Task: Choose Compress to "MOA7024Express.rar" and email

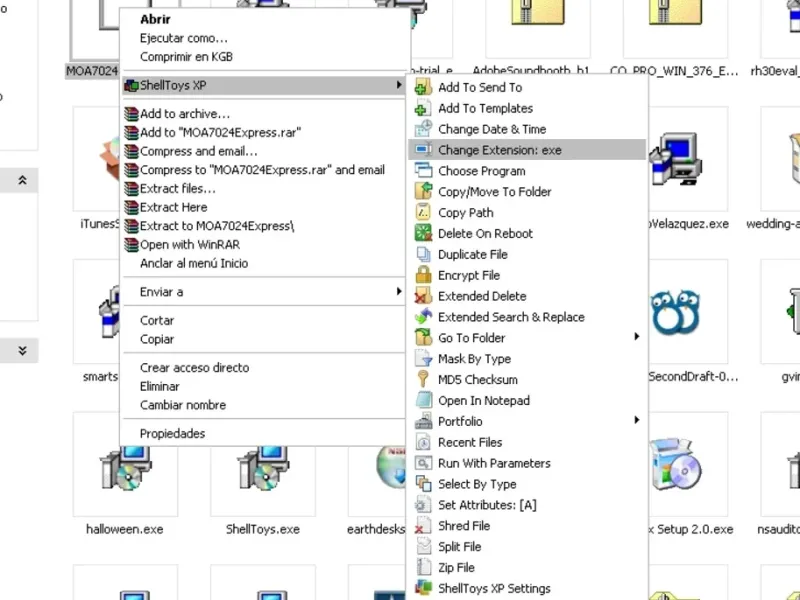Action: [262, 170]
